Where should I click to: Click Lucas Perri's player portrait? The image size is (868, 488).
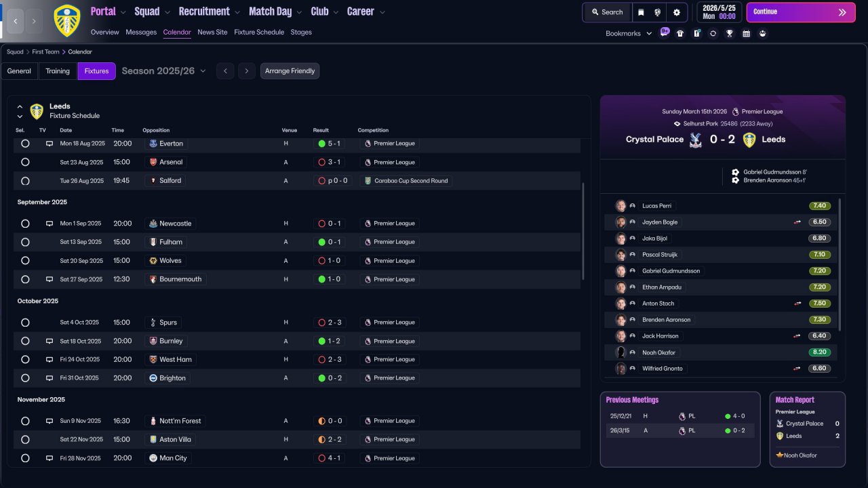click(x=620, y=206)
